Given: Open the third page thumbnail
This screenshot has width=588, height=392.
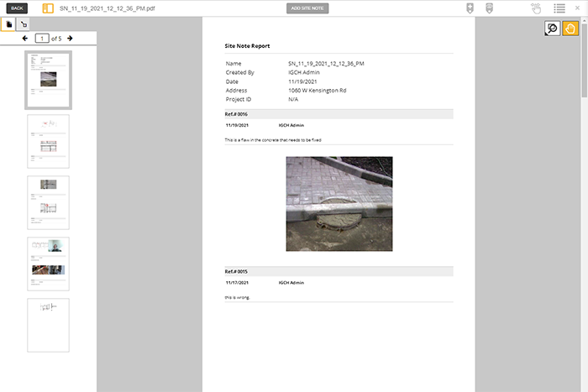Looking at the screenshot, I should (x=48, y=202).
